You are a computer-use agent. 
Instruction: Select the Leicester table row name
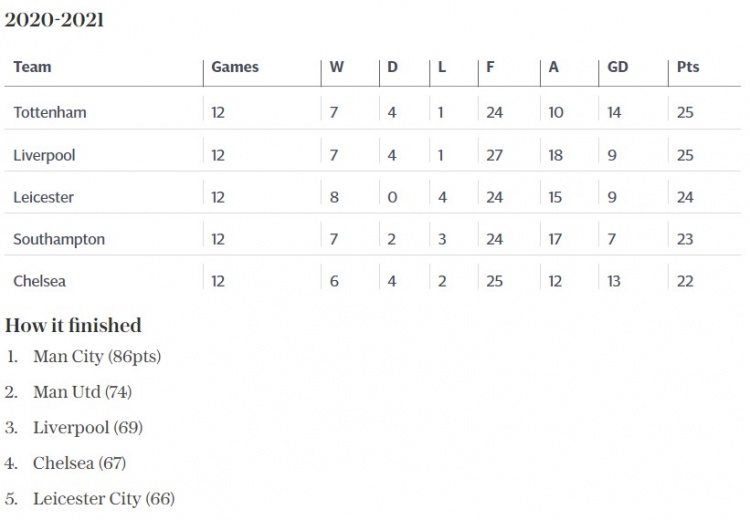coord(43,197)
